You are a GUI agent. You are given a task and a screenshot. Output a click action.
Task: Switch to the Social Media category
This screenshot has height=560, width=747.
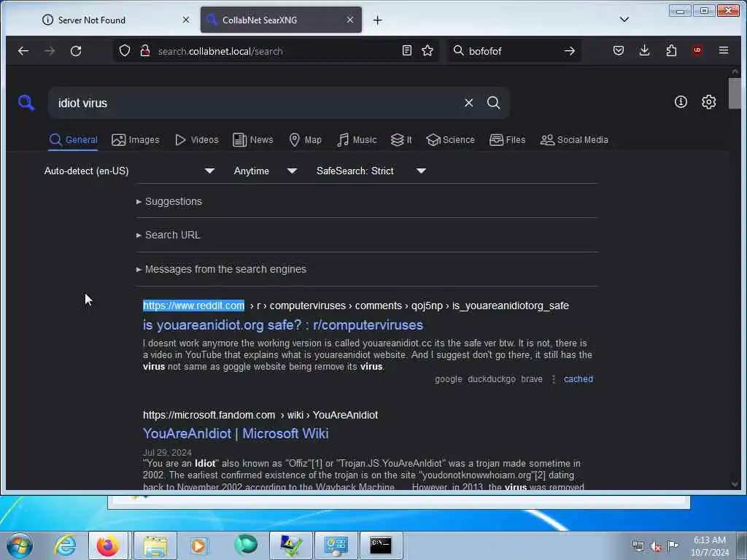[x=574, y=140]
